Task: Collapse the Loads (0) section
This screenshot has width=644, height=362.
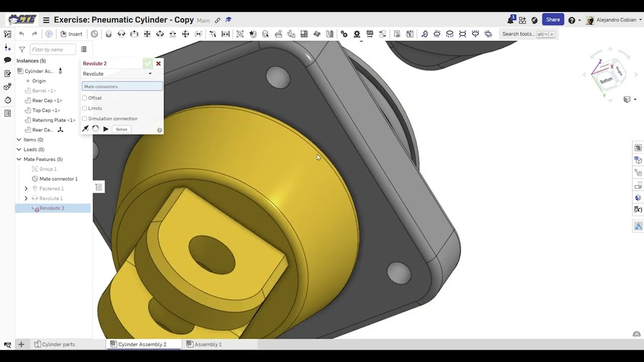Action: (x=19, y=149)
